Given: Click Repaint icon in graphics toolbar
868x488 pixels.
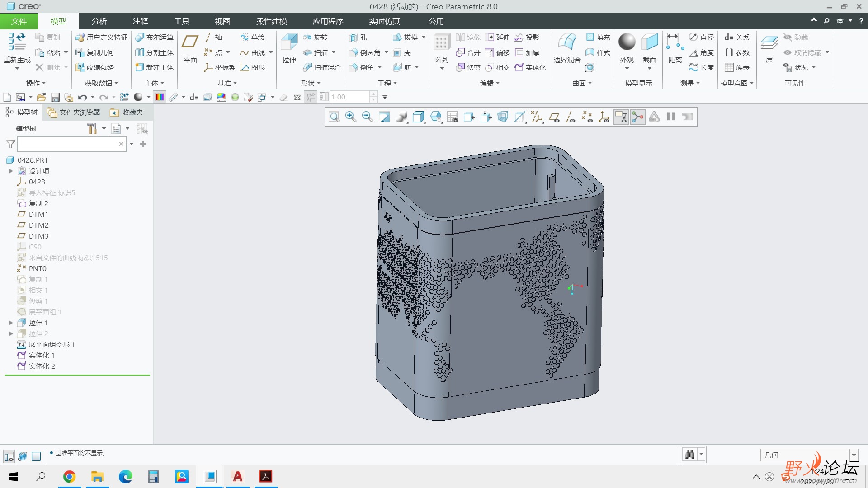Looking at the screenshot, I should click(x=384, y=117).
